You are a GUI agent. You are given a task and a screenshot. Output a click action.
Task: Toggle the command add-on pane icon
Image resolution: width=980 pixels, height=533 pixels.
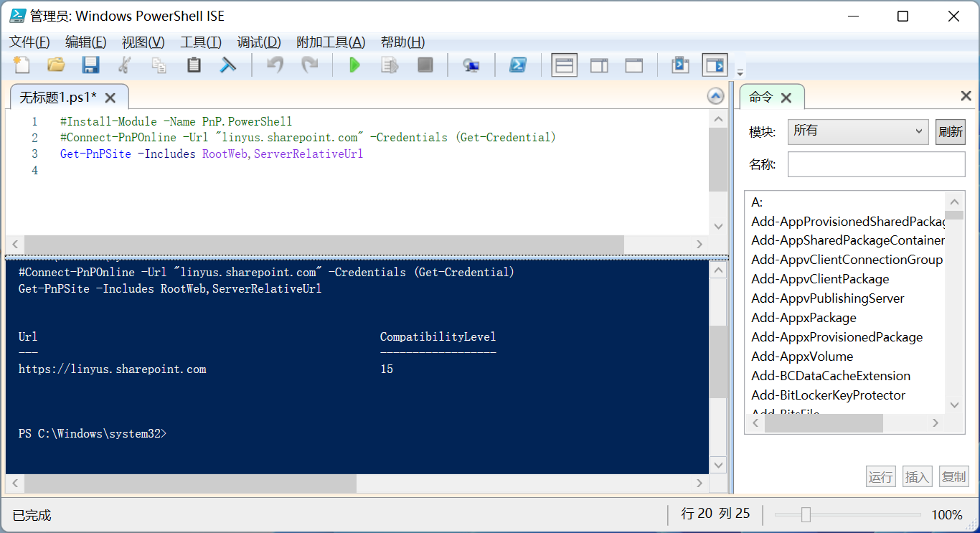pos(715,65)
